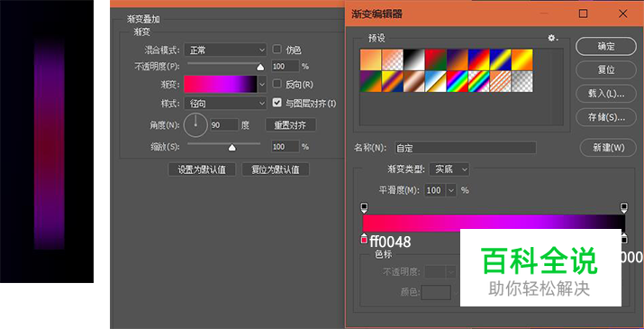Click the angle dial in gradient overlay
The width and height of the screenshot is (644, 329).
[x=195, y=125]
